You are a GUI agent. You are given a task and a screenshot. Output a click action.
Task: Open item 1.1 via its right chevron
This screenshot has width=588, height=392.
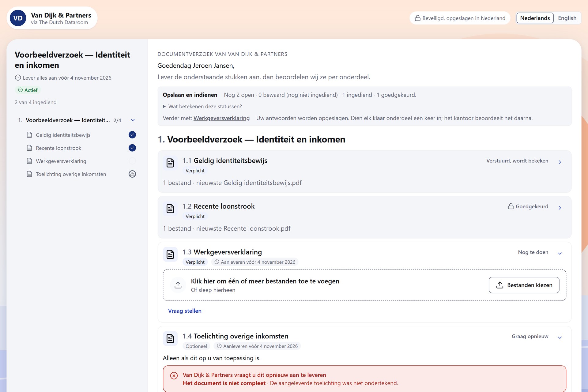(x=560, y=162)
